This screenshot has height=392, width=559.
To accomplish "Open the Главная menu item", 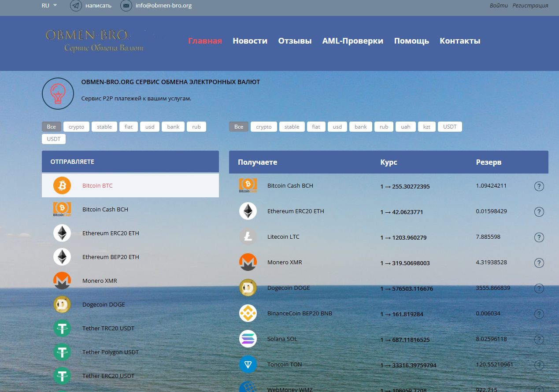I will click(205, 41).
